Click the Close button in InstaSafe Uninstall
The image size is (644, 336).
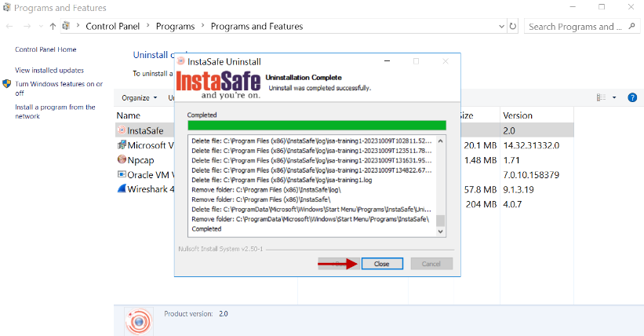[x=382, y=264]
